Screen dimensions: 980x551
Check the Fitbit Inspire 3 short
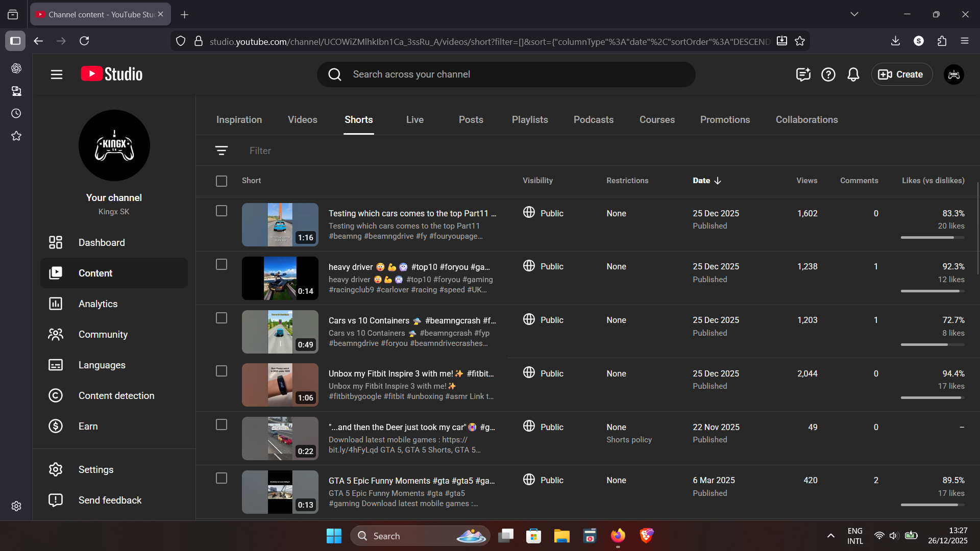pyautogui.click(x=221, y=371)
